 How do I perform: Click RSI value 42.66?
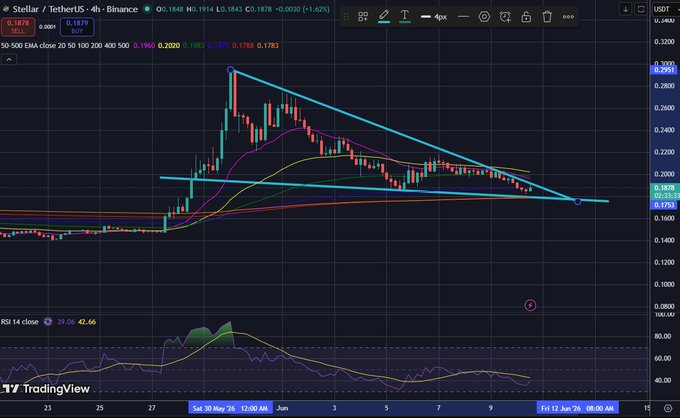(87, 322)
